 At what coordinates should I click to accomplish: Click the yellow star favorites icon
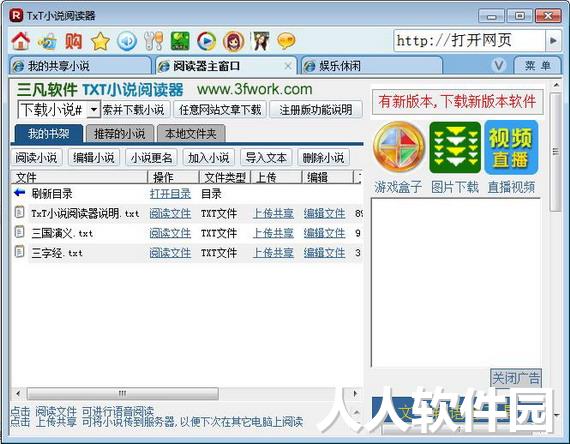[x=100, y=41]
